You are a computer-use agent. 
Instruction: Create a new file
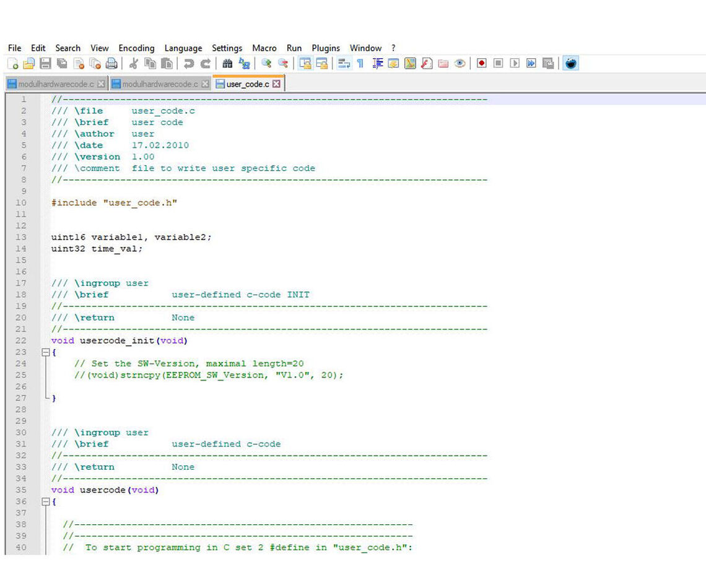coord(11,63)
